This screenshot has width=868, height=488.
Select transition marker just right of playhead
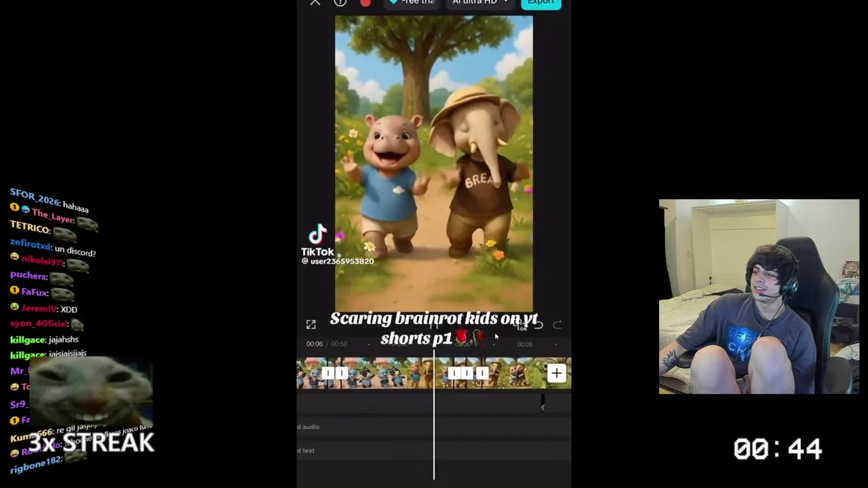(453, 373)
